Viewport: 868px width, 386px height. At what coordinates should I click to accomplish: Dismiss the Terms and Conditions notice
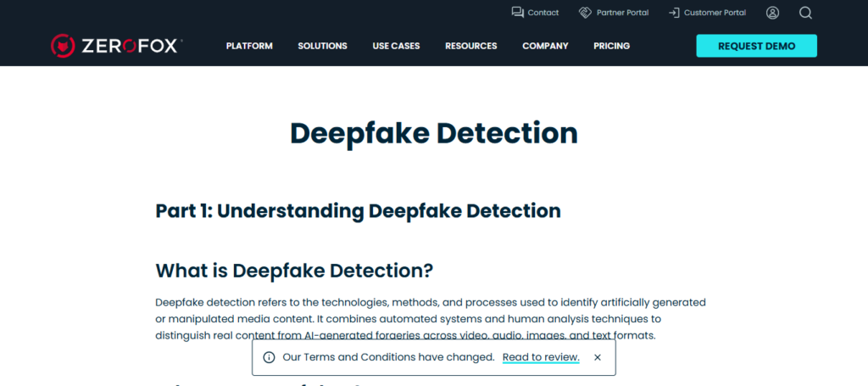click(x=598, y=357)
